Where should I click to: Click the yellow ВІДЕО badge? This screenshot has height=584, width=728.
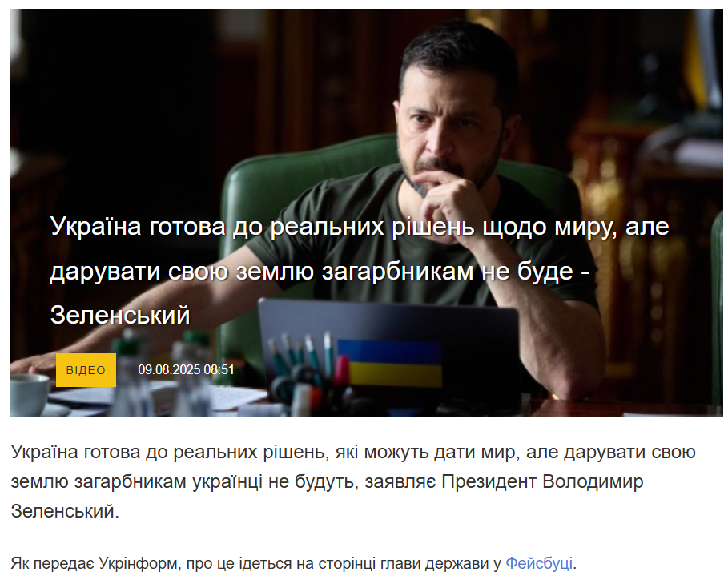point(86,370)
